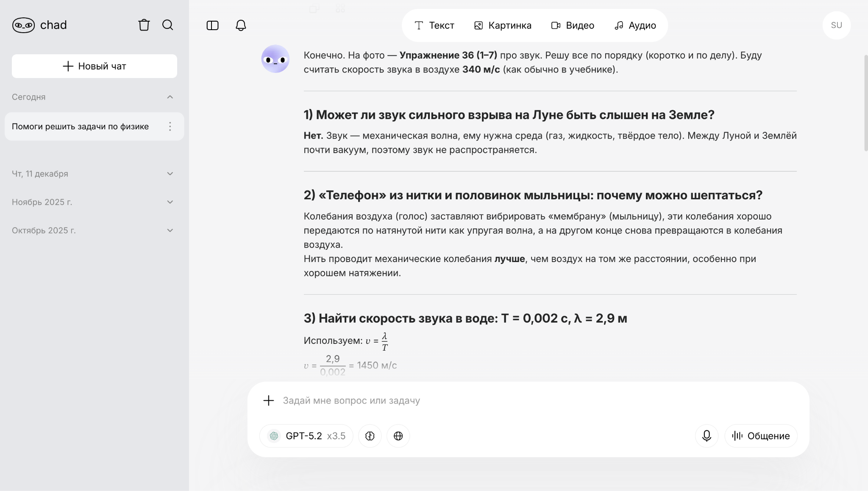The image size is (868, 491).
Task: Toggle sidebar panel icon
Action: point(212,25)
